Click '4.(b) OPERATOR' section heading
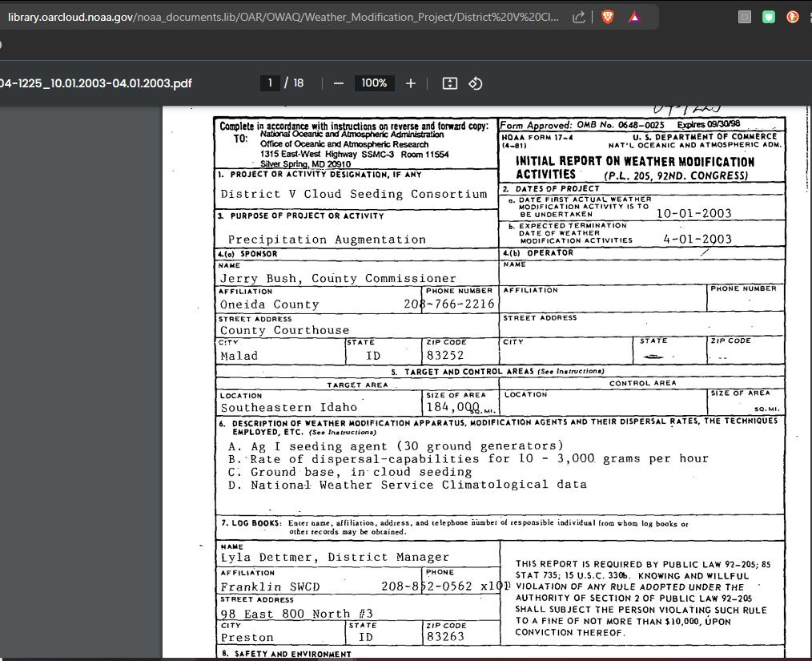Image resolution: width=812 pixels, height=661 pixels. (x=538, y=253)
